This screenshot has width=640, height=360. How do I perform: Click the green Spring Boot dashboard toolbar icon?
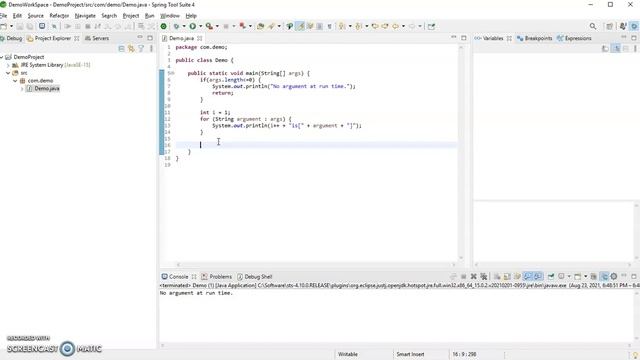click(x=164, y=27)
